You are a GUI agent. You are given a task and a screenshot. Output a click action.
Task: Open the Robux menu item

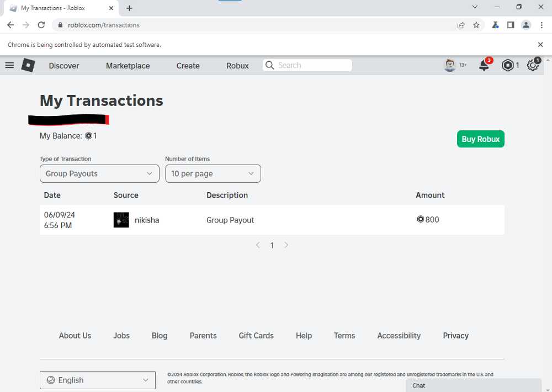237,66
